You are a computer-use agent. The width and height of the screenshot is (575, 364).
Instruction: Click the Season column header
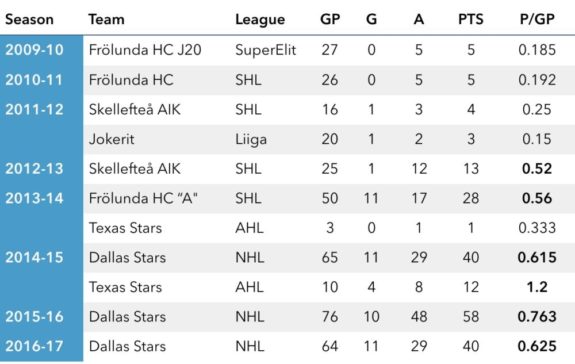pyautogui.click(x=29, y=19)
